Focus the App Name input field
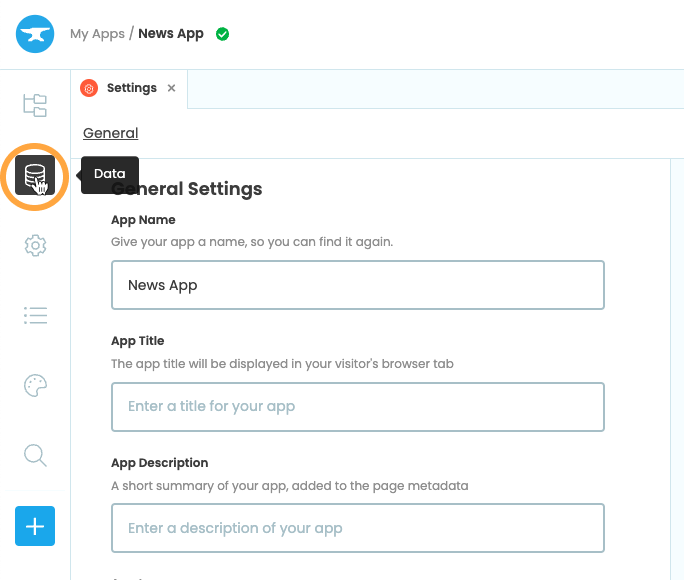 (358, 285)
